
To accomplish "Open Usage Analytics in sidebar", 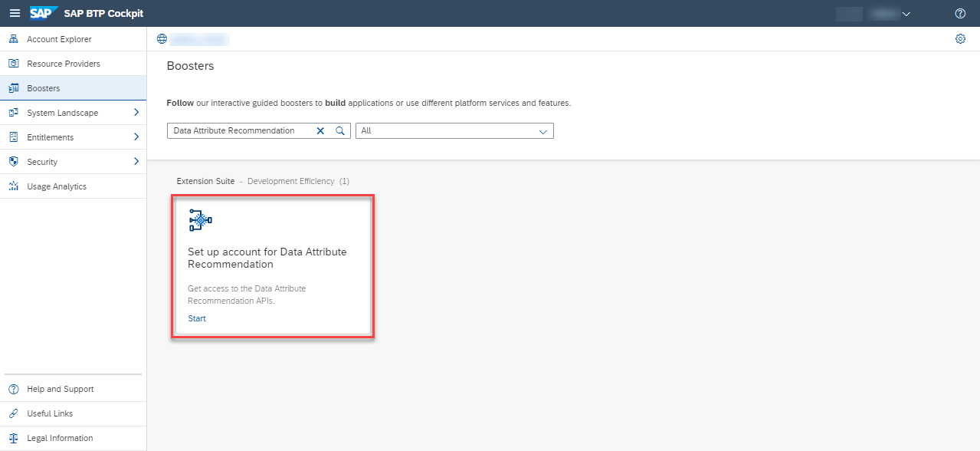I will (74, 186).
